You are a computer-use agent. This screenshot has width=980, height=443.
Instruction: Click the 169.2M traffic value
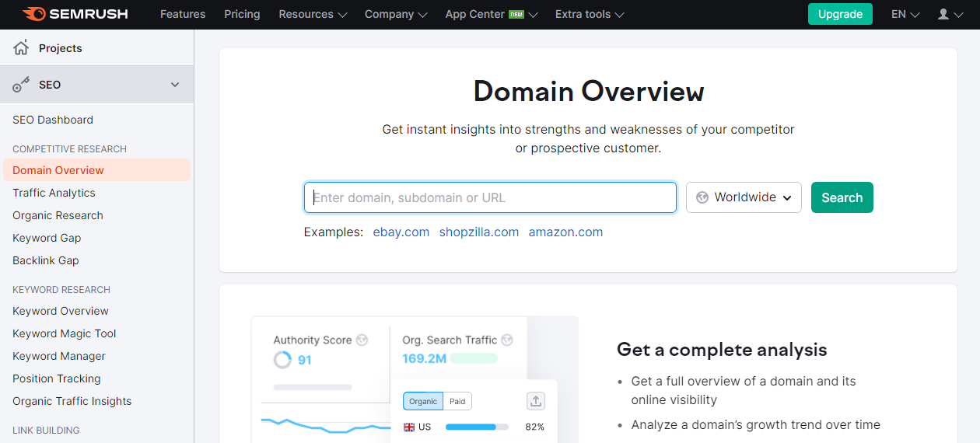[424, 359]
